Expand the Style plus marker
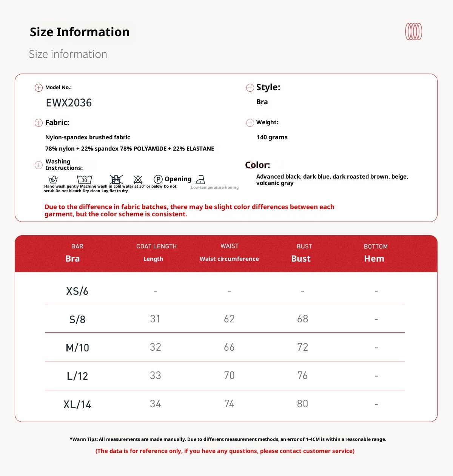Viewport: 453px width, 476px height. (250, 88)
